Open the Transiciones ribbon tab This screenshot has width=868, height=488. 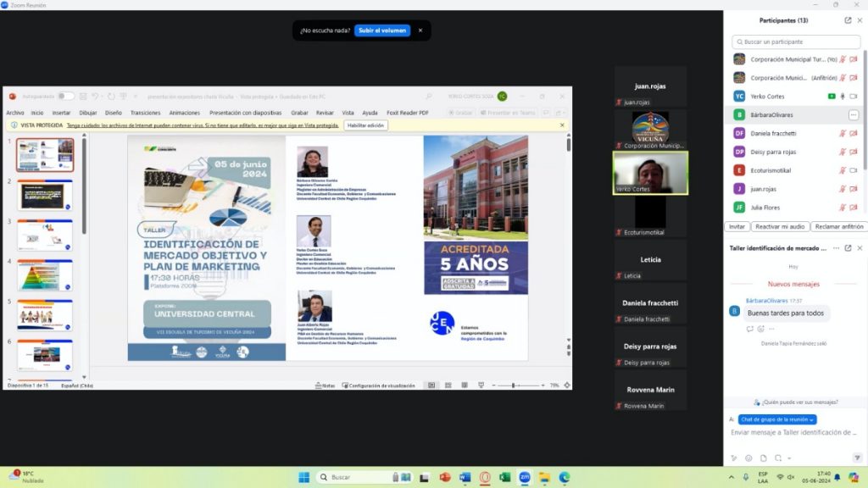coord(145,113)
